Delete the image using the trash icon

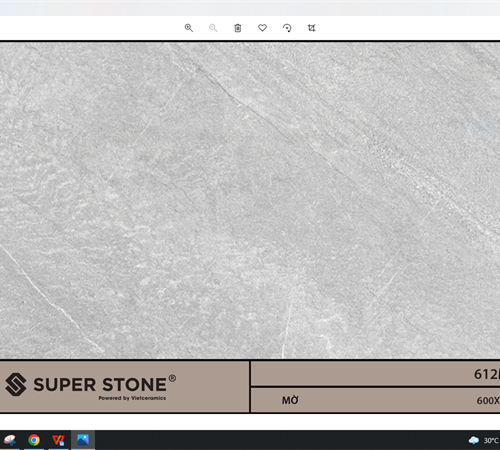click(238, 28)
